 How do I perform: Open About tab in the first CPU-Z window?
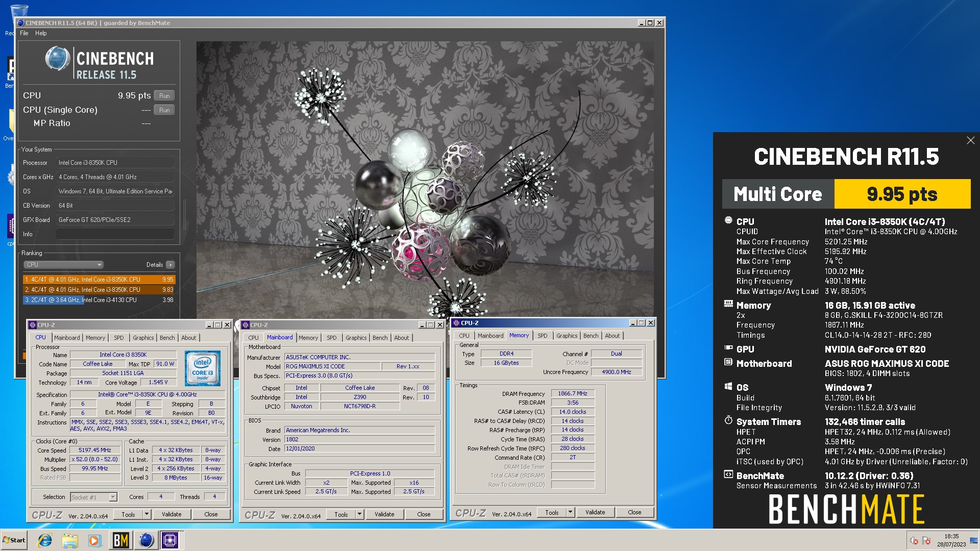(x=189, y=338)
